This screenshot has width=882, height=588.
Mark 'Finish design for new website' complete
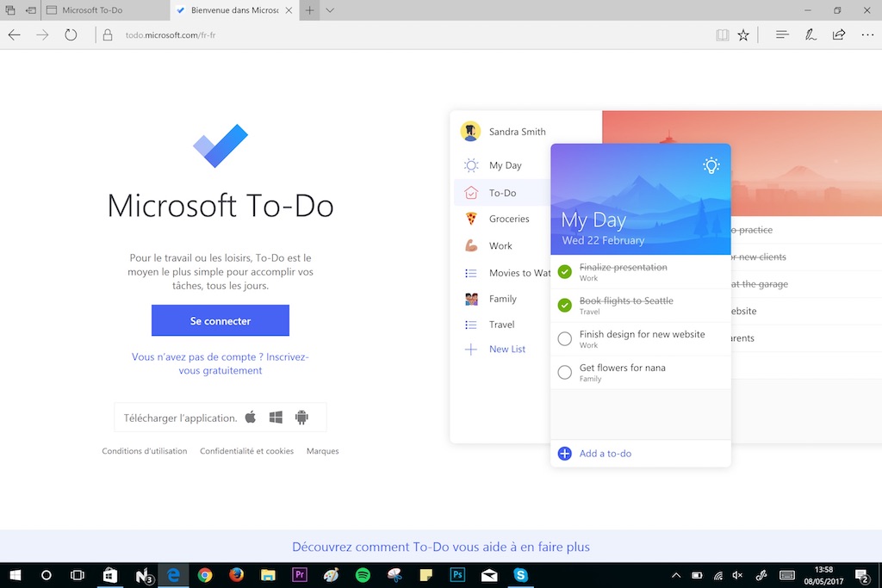coord(565,338)
